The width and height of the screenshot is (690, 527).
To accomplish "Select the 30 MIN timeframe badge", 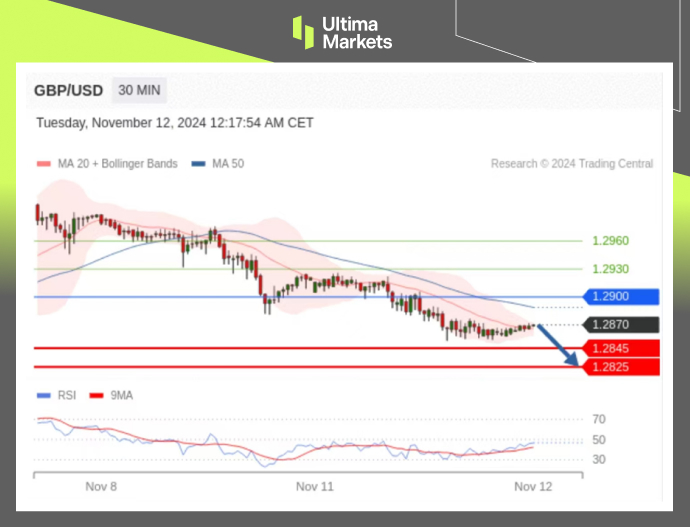I will tap(138, 91).
